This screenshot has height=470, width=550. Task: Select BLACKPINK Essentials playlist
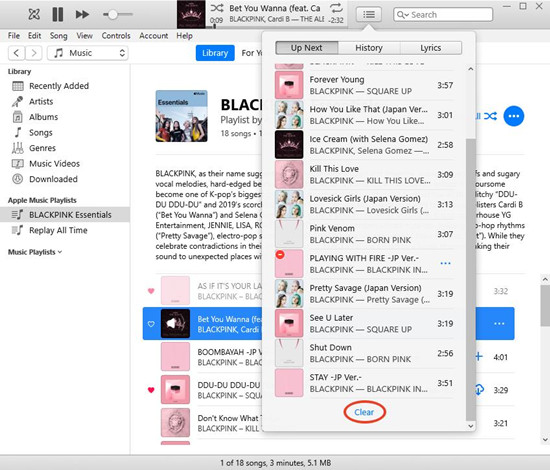[x=65, y=215]
